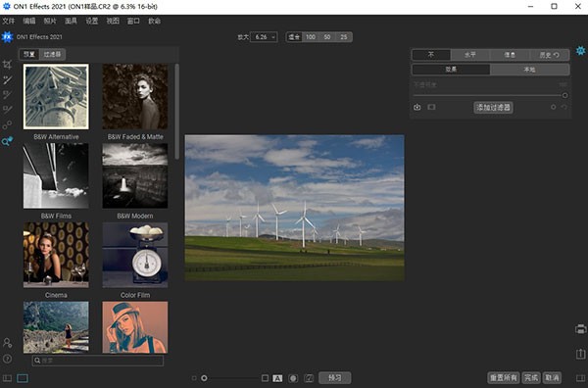Click the 重置所有 reset all button
This screenshot has width=588, height=388.
504,378
